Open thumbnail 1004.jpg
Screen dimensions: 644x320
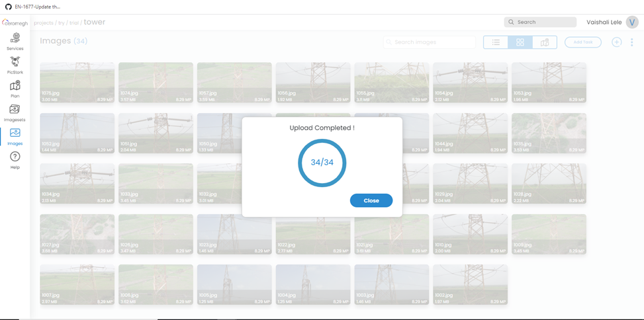click(313, 285)
